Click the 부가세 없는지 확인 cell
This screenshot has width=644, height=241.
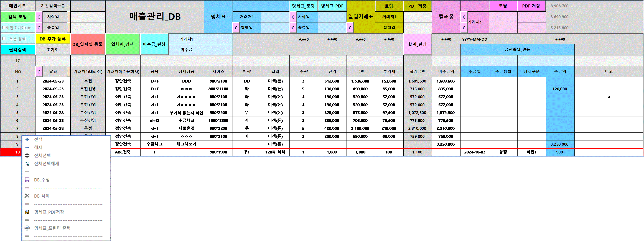click(186, 113)
